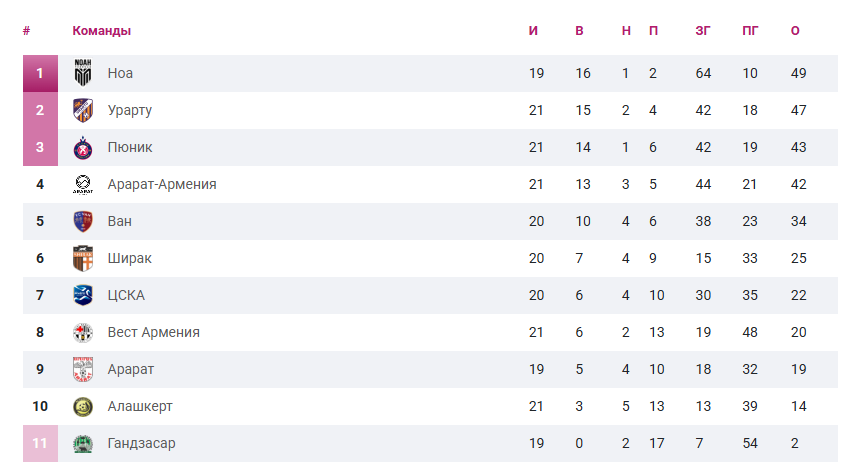Click the ЦСКА team logo
843x474 pixels.
point(83,295)
